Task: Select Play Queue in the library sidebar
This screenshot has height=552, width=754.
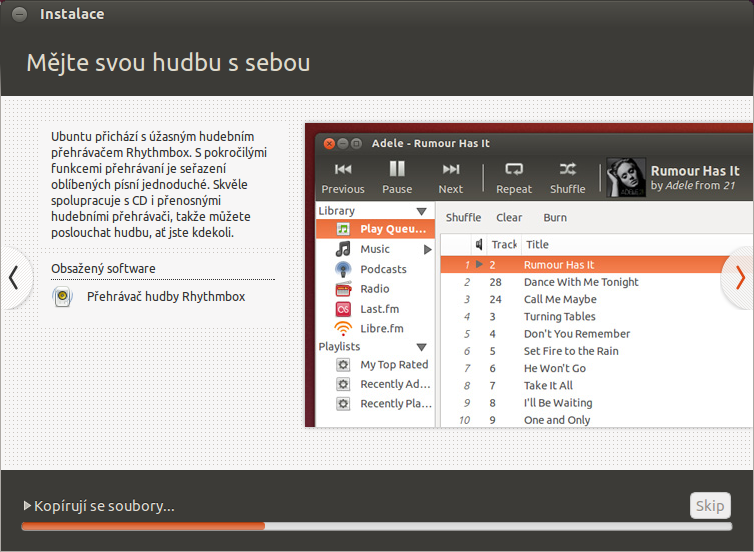Action: click(375, 229)
